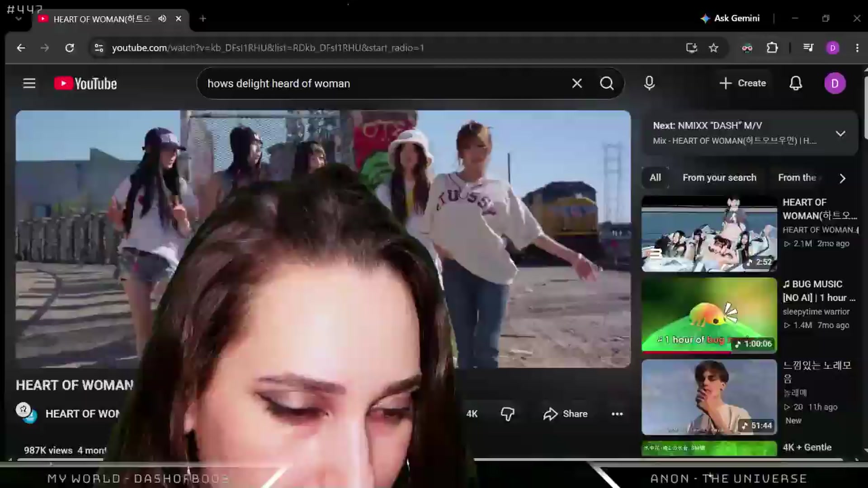
Task: Click the youtube.com address bar URL
Action: 268,48
